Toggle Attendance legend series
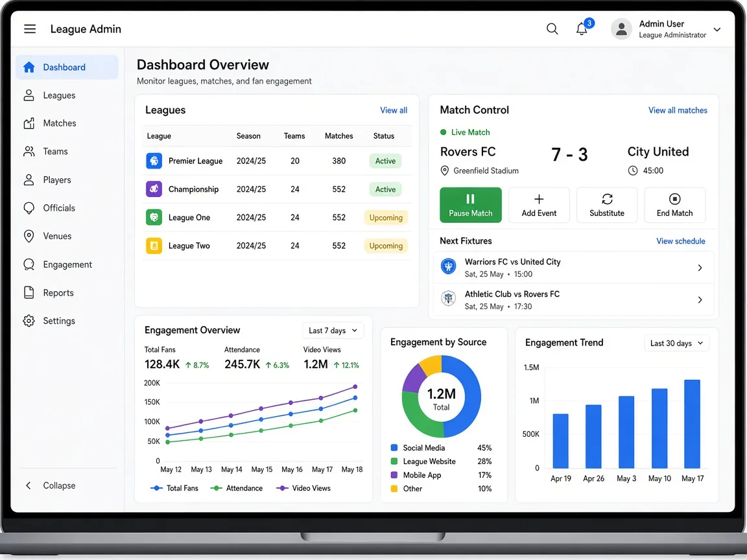 click(x=237, y=488)
